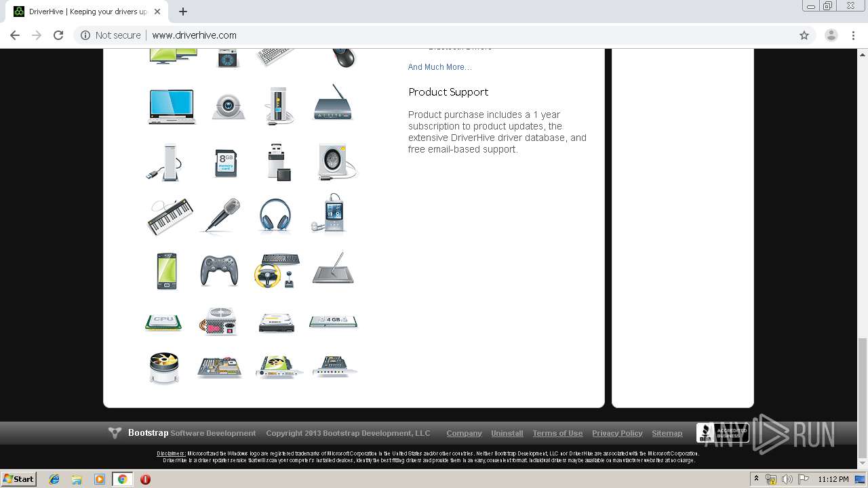Click the Chrome taskbar button
Image resolution: width=868 pixels, height=488 pixels.
pyautogui.click(x=122, y=479)
